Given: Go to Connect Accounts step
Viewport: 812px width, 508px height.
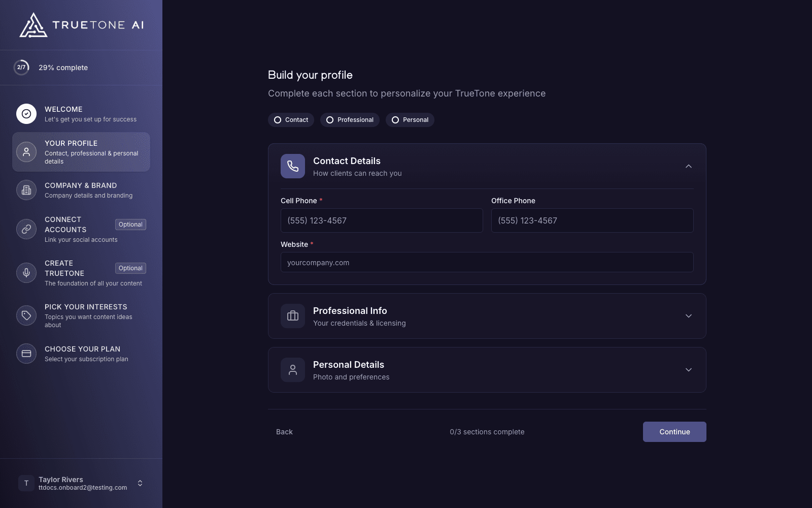Looking at the screenshot, I should click(81, 229).
